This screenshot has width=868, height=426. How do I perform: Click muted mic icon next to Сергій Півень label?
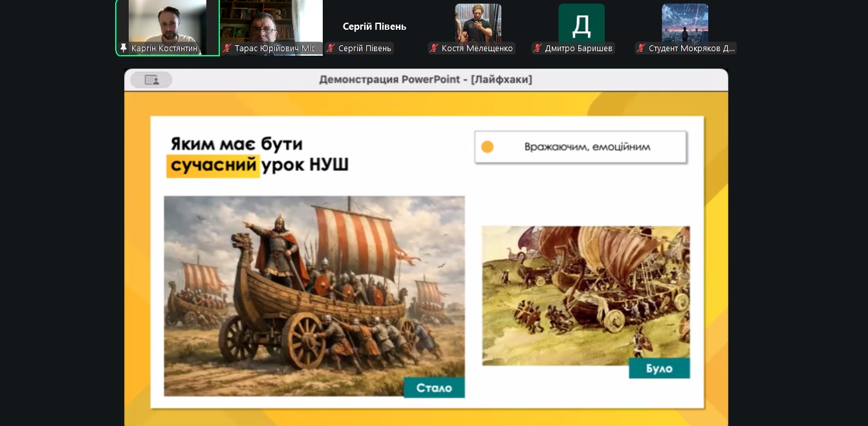click(x=331, y=49)
